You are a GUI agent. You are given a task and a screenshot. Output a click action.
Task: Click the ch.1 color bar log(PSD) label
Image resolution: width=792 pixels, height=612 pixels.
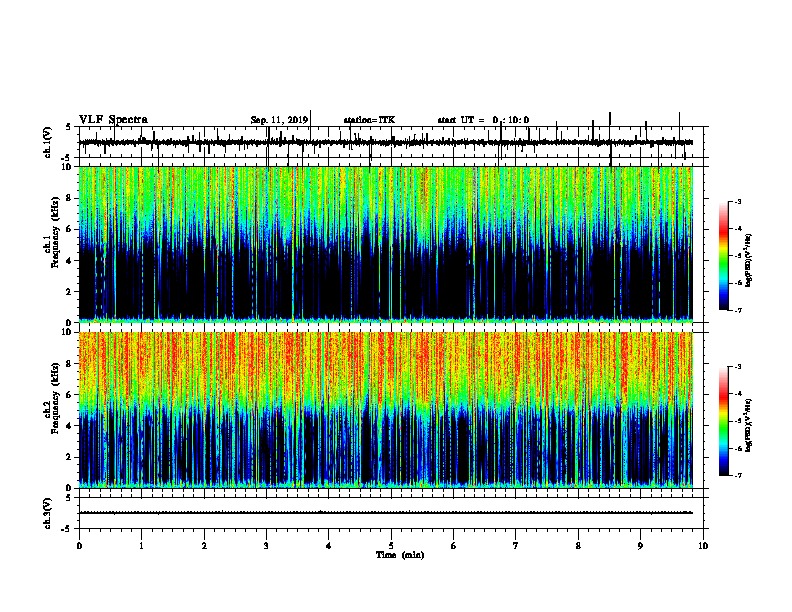click(x=749, y=260)
